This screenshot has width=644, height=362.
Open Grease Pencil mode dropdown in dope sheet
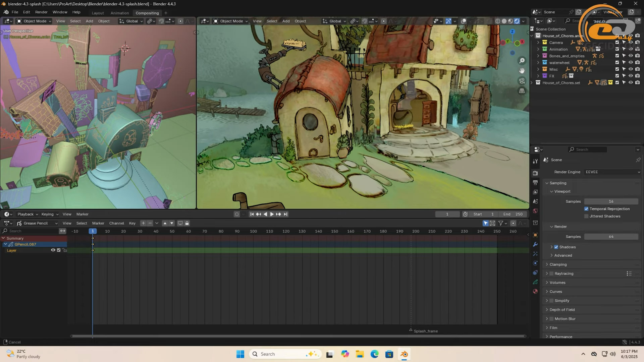(x=37, y=223)
